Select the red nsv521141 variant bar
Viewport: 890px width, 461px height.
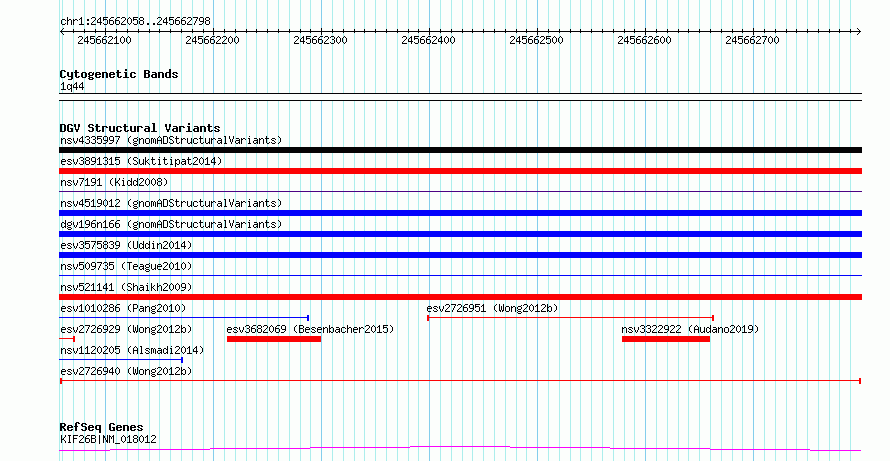tap(460, 297)
